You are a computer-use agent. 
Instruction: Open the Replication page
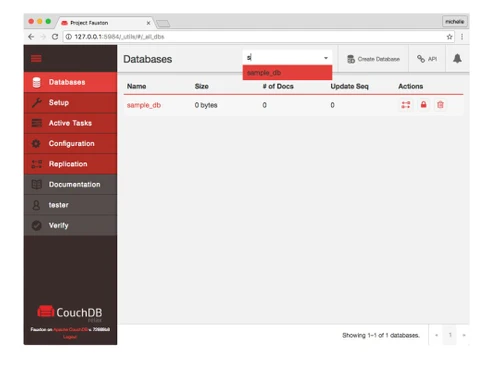[70, 164]
